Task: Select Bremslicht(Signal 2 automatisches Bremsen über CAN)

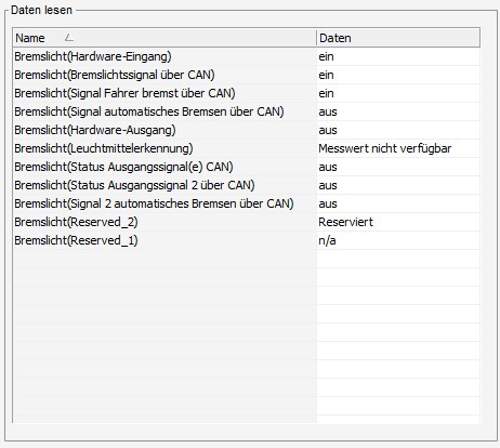Action: (x=246, y=203)
